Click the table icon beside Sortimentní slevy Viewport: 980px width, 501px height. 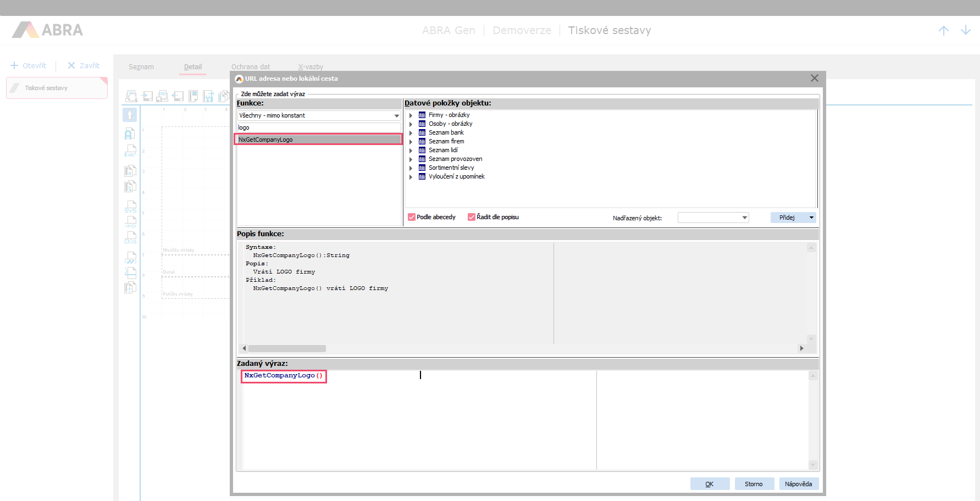tap(422, 168)
